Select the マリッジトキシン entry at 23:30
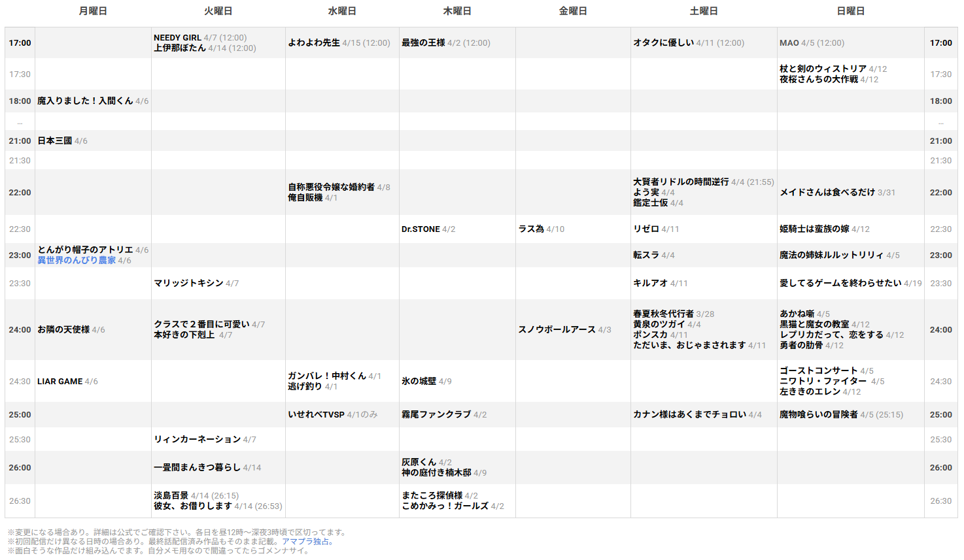This screenshot has width=964, height=560. coord(188,284)
